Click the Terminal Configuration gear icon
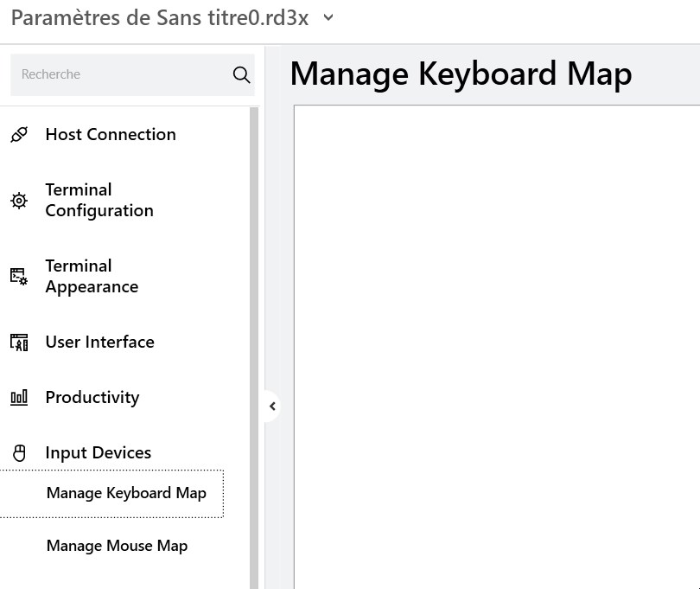The width and height of the screenshot is (700, 589). 18,200
